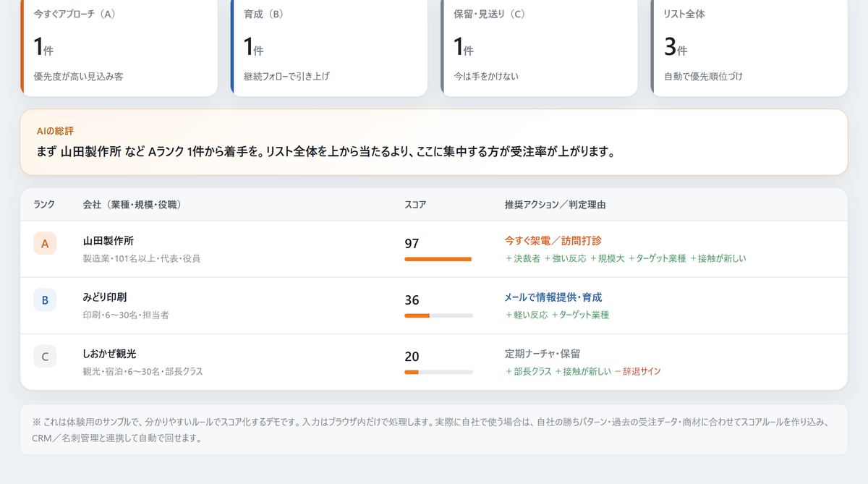Click the 印刷・6〜30名・担当者 detail line
868x484 pixels.
[x=126, y=315]
